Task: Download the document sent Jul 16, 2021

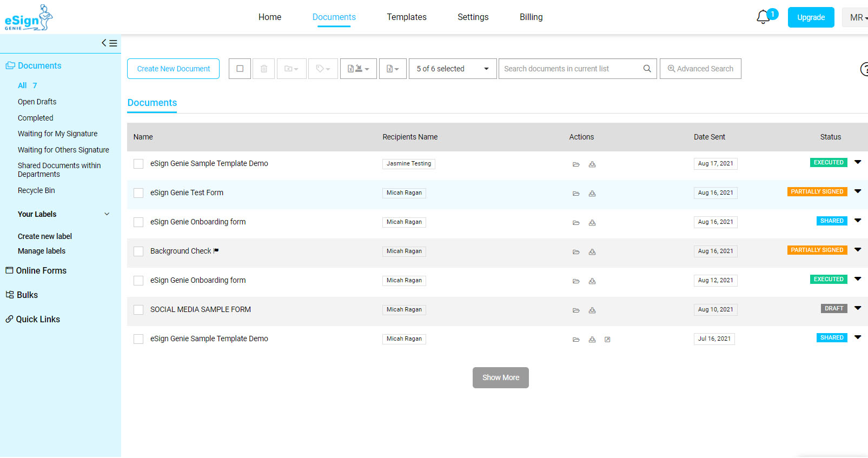Action: (x=592, y=340)
